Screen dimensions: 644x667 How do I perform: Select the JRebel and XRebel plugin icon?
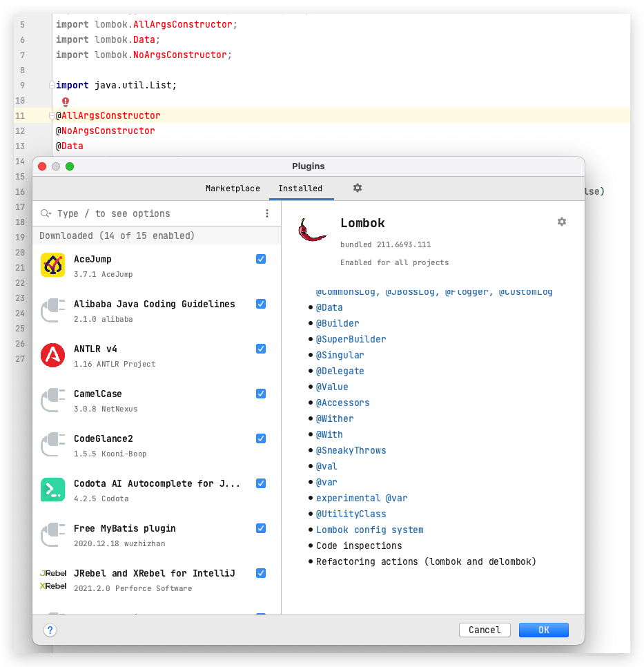(52, 580)
